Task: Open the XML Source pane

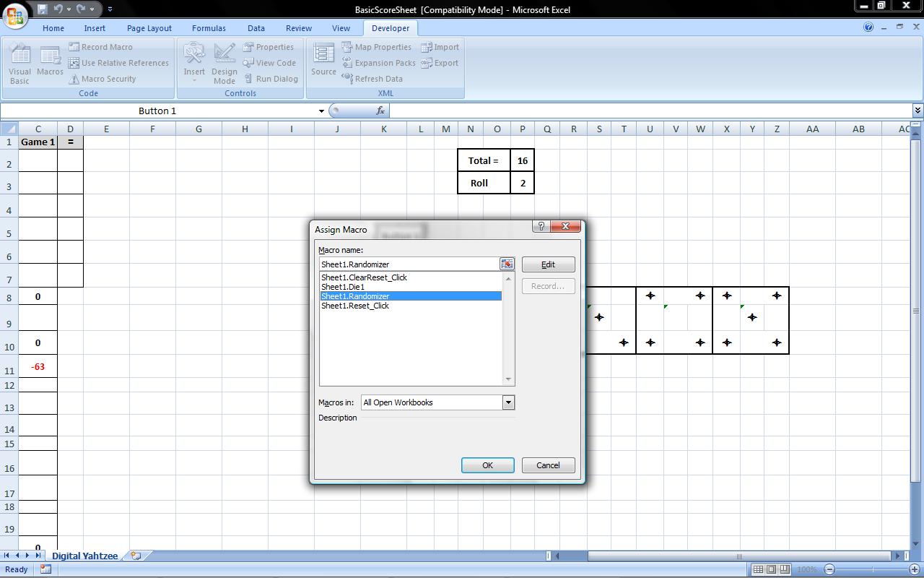Action: click(x=323, y=61)
